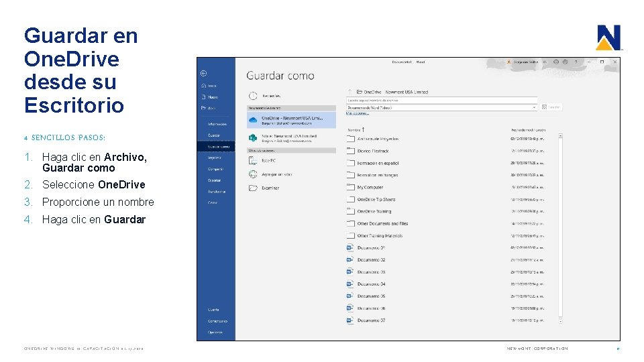The height and width of the screenshot is (362, 644).
Task: Select Guardar como in the sidebar
Action: coord(216,147)
